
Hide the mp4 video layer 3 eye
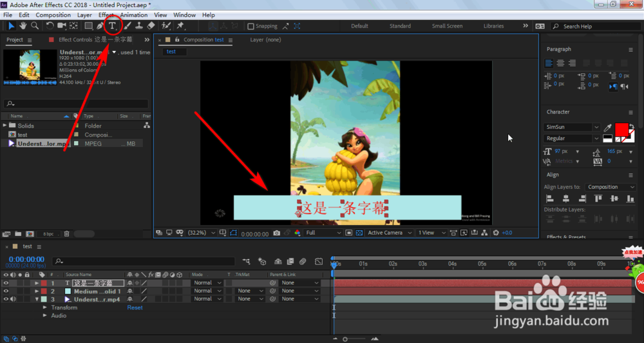coord(6,299)
